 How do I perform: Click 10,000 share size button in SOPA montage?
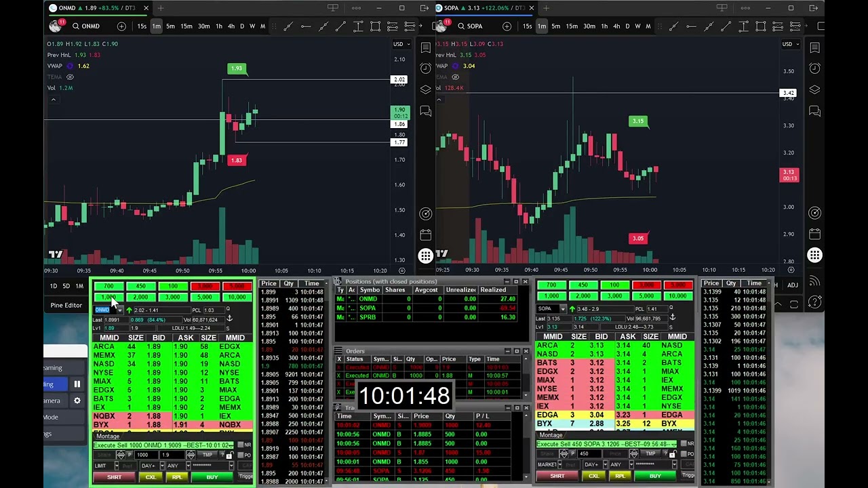tap(677, 296)
